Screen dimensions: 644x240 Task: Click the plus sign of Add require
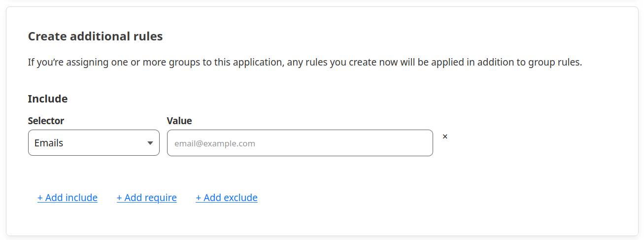click(x=119, y=198)
